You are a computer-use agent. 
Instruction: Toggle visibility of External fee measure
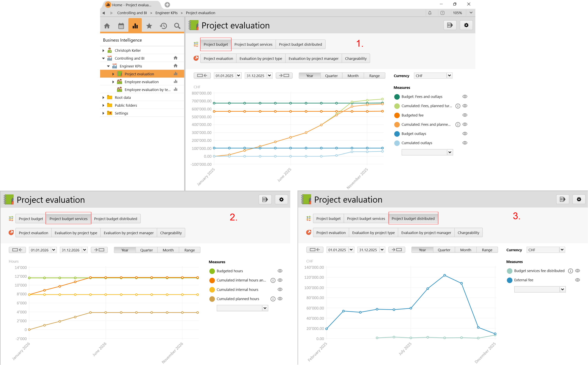[x=577, y=280]
